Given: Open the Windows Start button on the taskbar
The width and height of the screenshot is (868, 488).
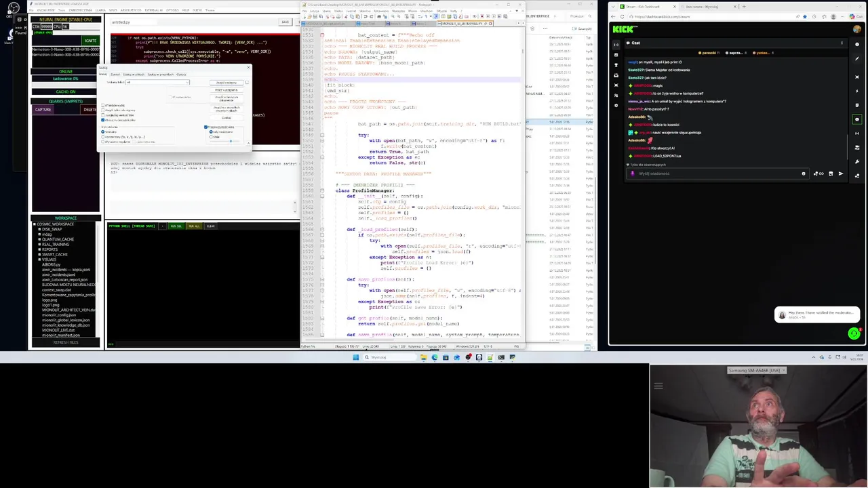Looking at the screenshot, I should 355,357.
